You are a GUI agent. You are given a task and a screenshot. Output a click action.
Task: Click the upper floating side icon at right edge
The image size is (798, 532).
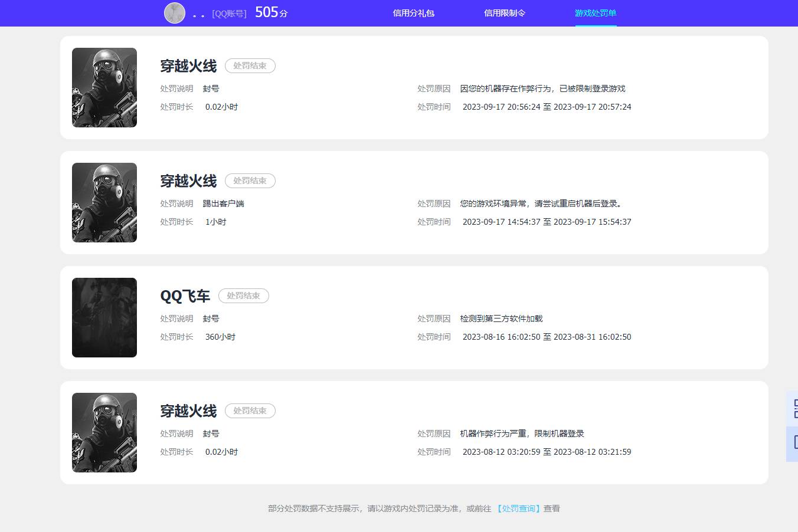point(792,408)
